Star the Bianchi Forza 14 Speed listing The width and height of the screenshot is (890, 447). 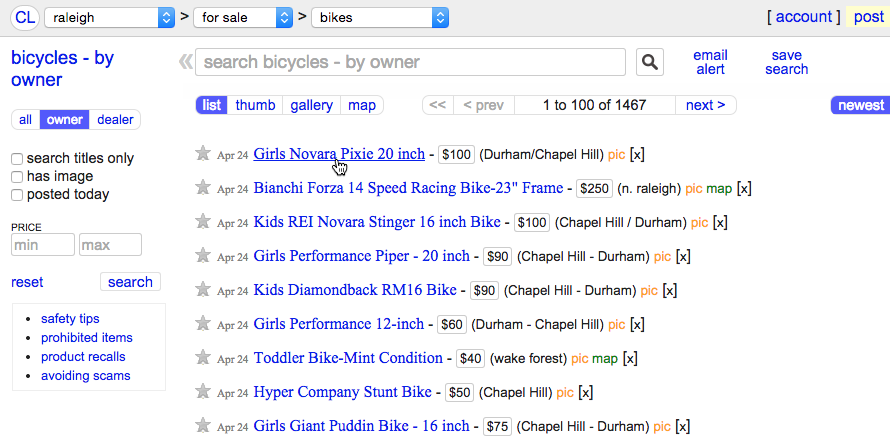click(203, 188)
